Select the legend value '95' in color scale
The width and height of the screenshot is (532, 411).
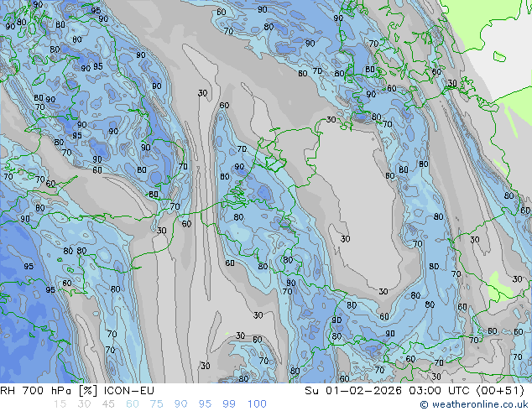click(x=205, y=404)
